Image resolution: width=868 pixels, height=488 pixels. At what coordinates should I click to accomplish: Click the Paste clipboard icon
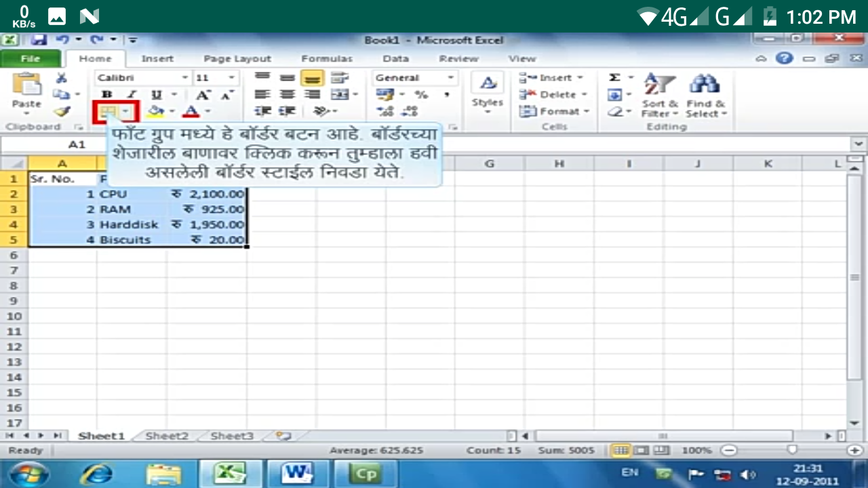click(x=26, y=84)
